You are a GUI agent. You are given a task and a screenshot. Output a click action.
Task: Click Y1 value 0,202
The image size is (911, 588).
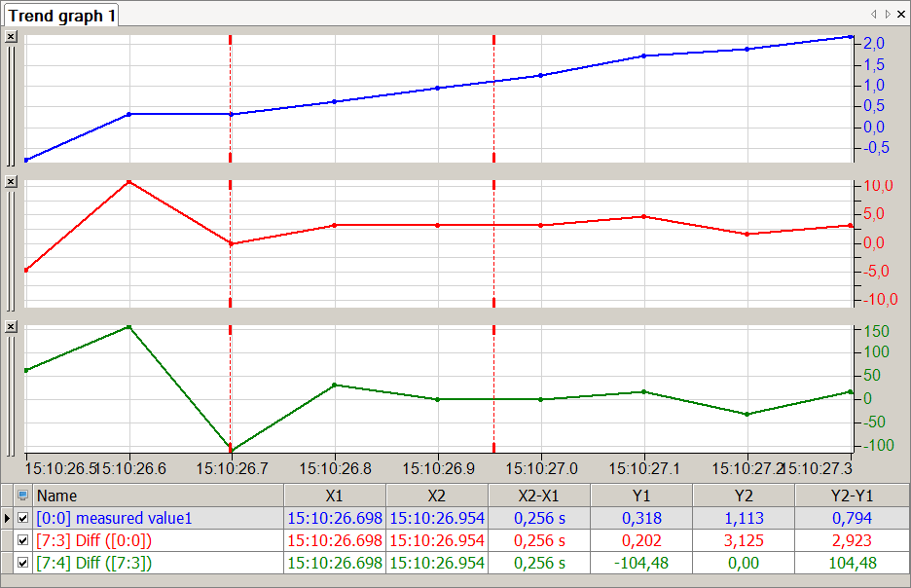click(641, 540)
